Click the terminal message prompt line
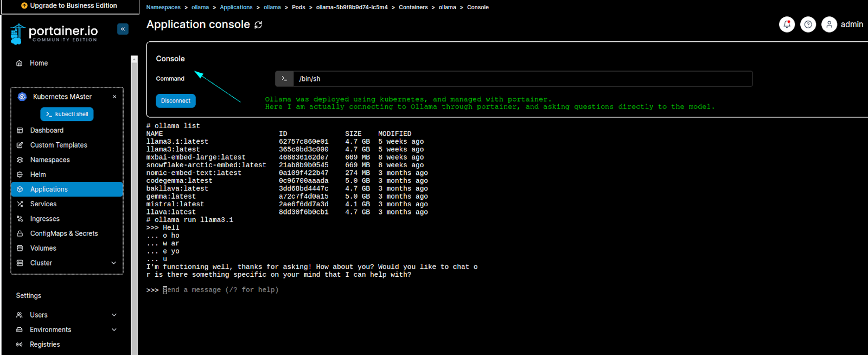Viewport: 868px width, 355px height. coord(213,290)
